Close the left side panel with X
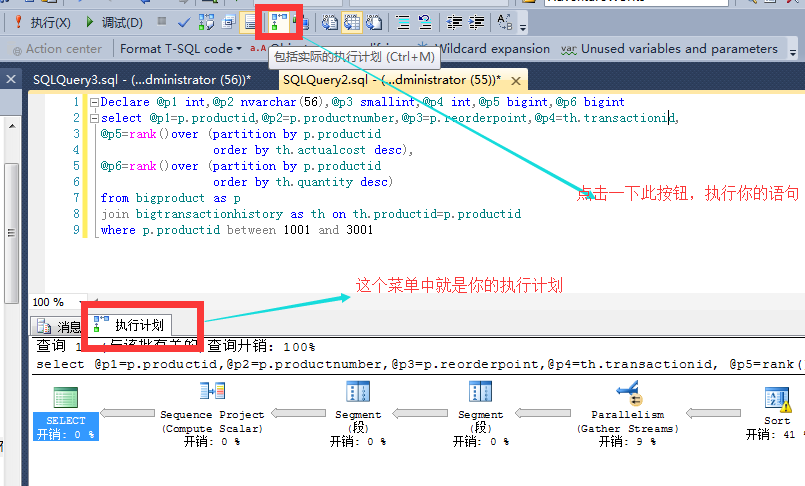The width and height of the screenshot is (805, 486). click(x=11, y=79)
